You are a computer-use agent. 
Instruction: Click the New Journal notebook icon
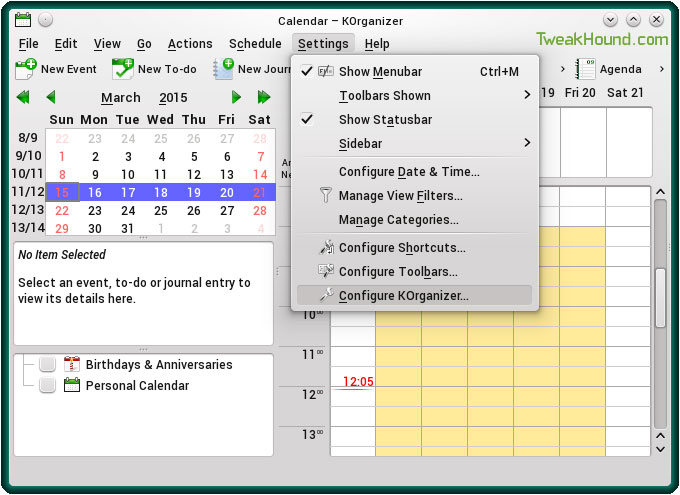pos(223,69)
